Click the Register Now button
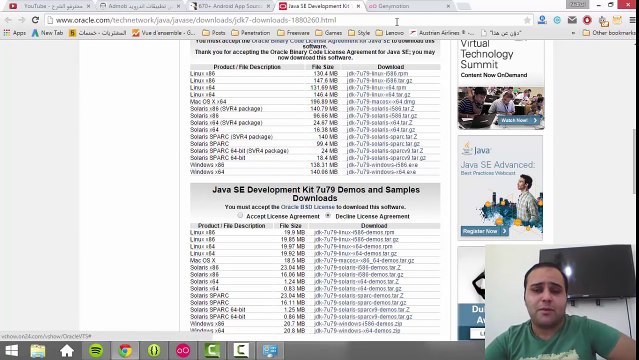Screen dimensions: 639x360 pyautogui.click(x=485, y=231)
